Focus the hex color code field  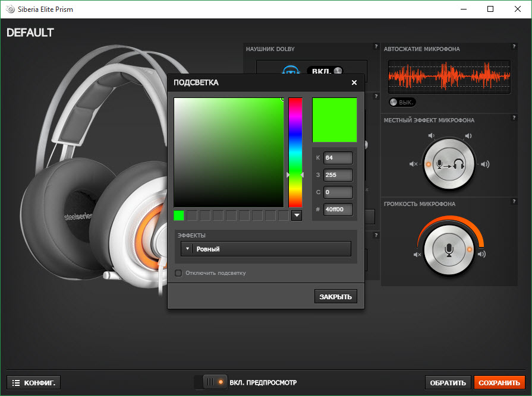(x=338, y=210)
